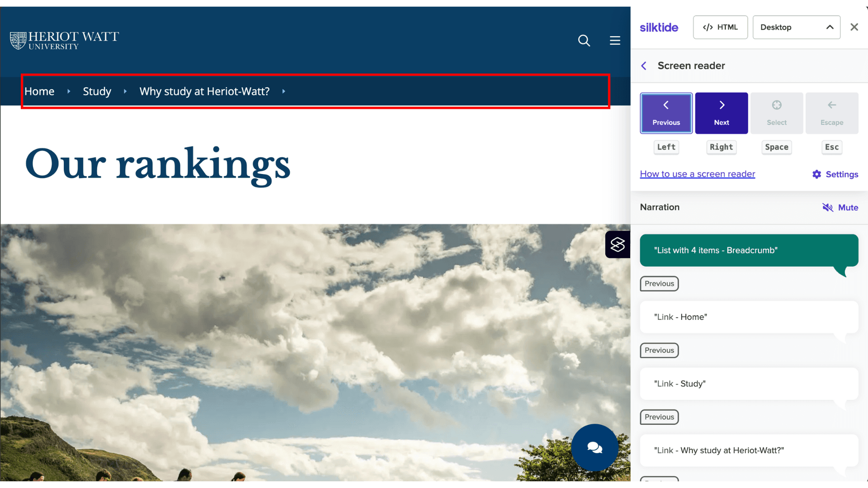Open the Settings gear in the screen reader panel
This screenshot has height=488, width=868.
point(835,174)
